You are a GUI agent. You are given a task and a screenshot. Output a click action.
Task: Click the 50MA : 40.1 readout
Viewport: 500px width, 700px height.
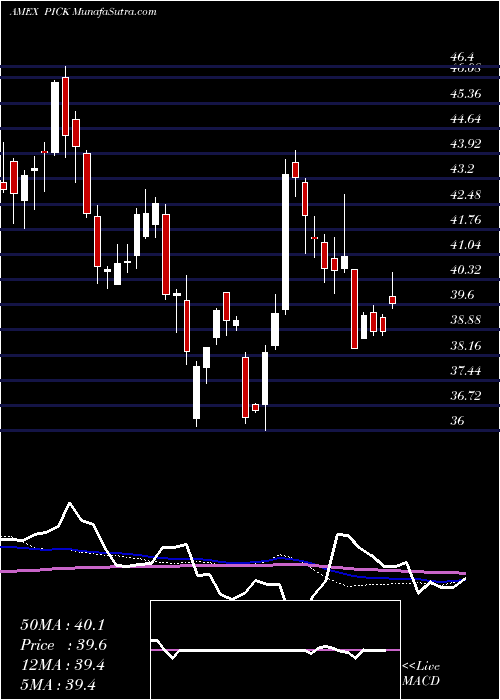(x=62, y=625)
